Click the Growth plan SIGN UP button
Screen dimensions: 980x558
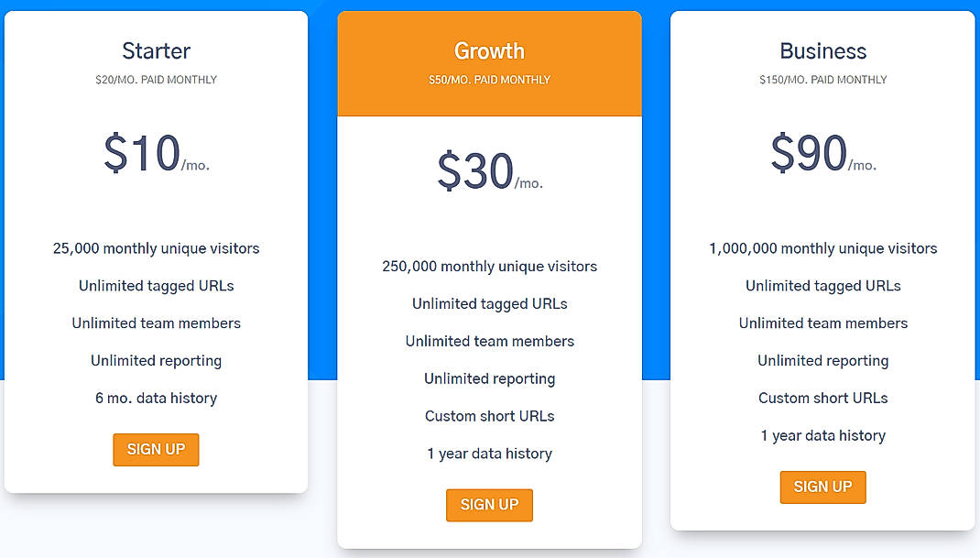[489, 505]
